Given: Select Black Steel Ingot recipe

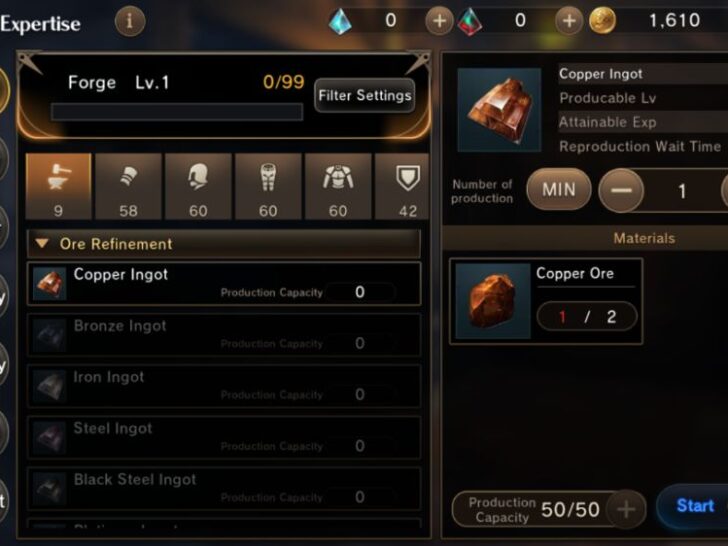Looking at the screenshot, I should pyautogui.click(x=224, y=488).
